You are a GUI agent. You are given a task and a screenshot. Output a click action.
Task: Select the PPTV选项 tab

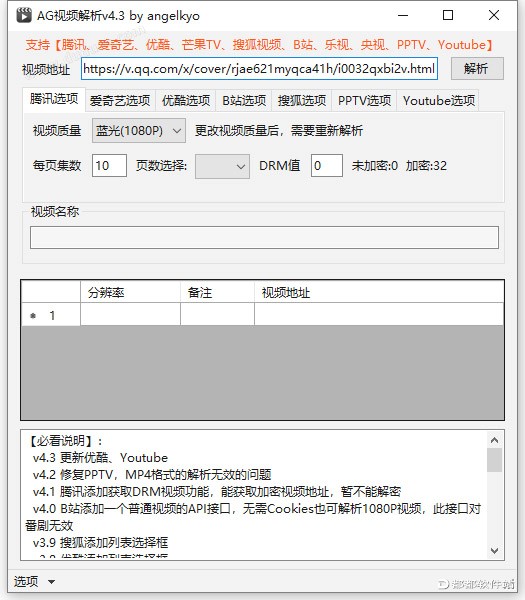click(364, 101)
